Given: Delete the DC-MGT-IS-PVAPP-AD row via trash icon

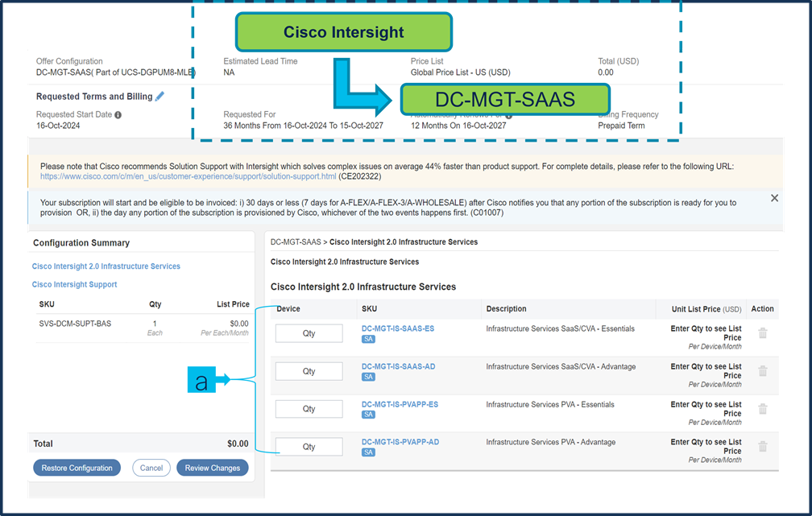Looking at the screenshot, I should tap(763, 446).
